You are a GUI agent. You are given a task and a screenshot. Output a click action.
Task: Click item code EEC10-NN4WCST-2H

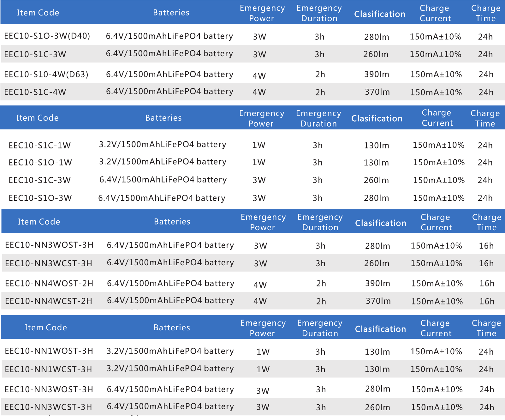(x=49, y=301)
